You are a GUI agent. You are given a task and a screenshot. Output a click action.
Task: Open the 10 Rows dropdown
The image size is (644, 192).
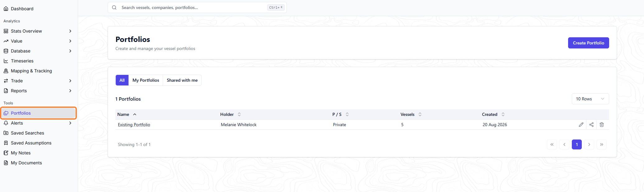click(590, 99)
